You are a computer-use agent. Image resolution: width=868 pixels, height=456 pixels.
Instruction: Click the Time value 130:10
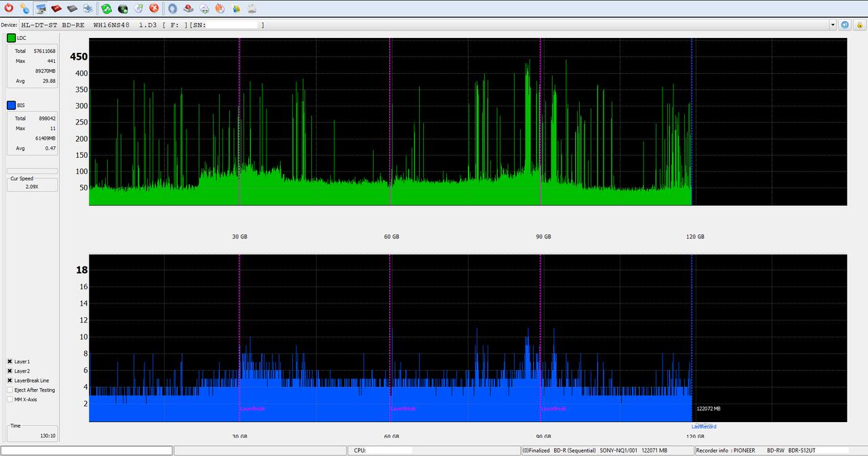point(47,436)
